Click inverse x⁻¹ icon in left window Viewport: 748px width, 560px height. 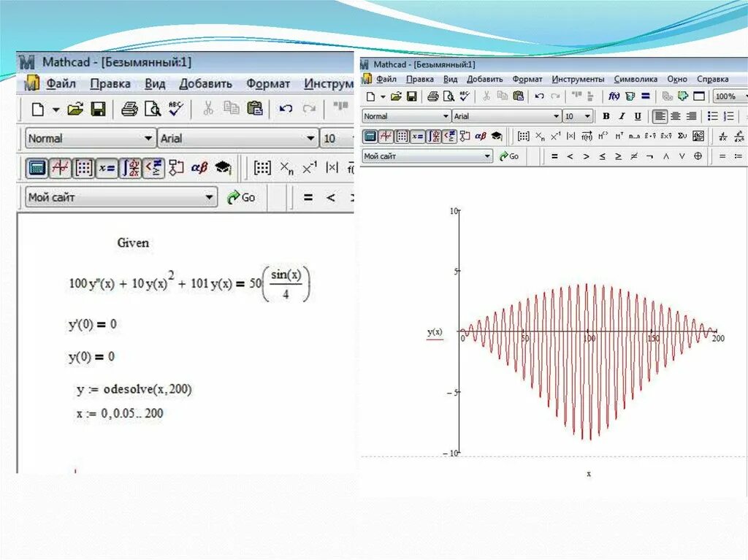309,168
